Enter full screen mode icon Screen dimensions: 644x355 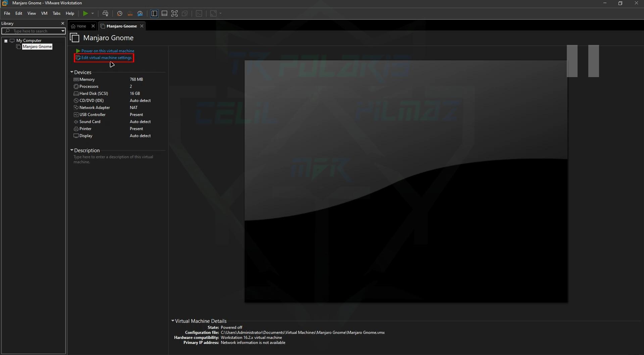pyautogui.click(x=175, y=13)
